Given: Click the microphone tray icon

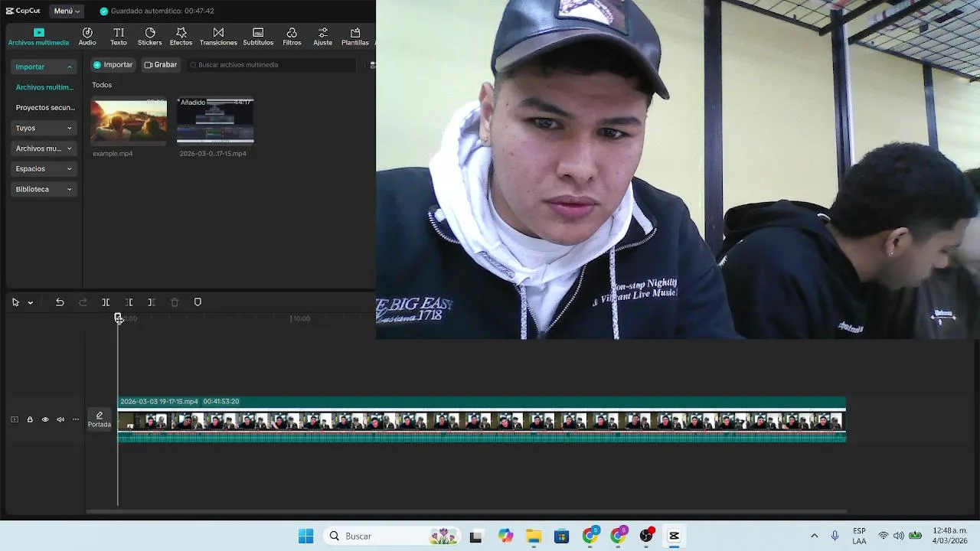Looking at the screenshot, I should (835, 536).
